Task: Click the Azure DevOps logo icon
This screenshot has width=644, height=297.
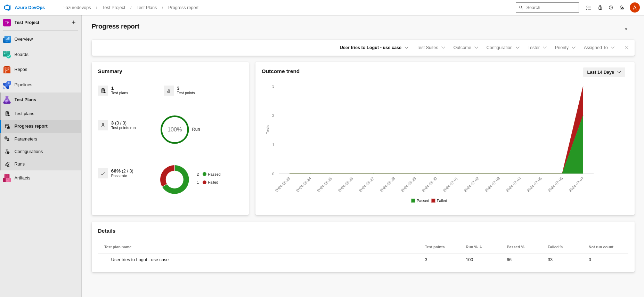Action: pyautogui.click(x=7, y=8)
